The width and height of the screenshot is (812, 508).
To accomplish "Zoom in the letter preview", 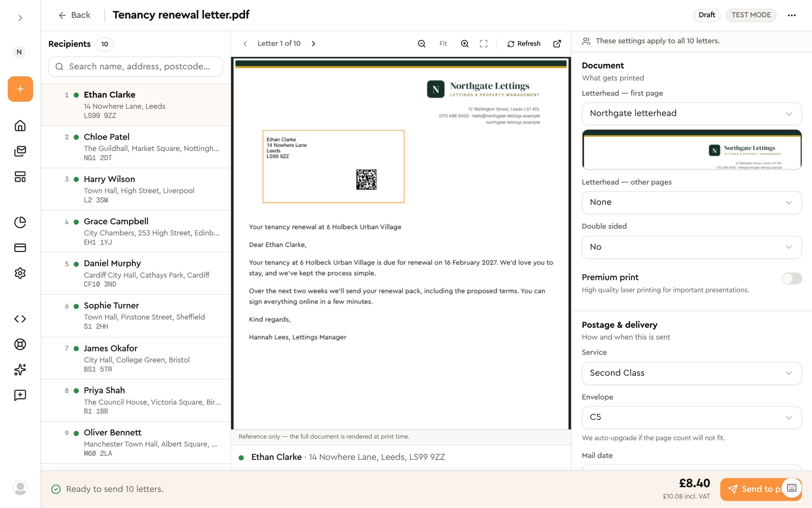I will [465, 44].
